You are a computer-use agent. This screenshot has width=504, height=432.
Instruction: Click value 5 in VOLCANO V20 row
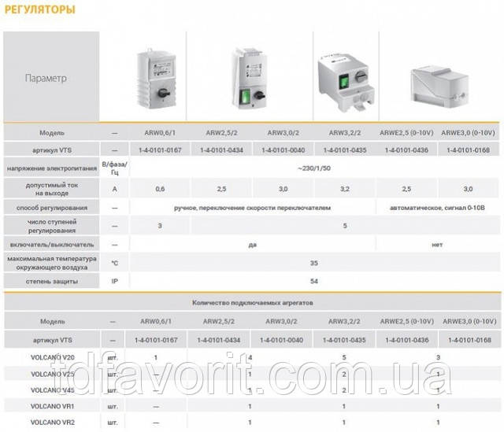point(344,357)
